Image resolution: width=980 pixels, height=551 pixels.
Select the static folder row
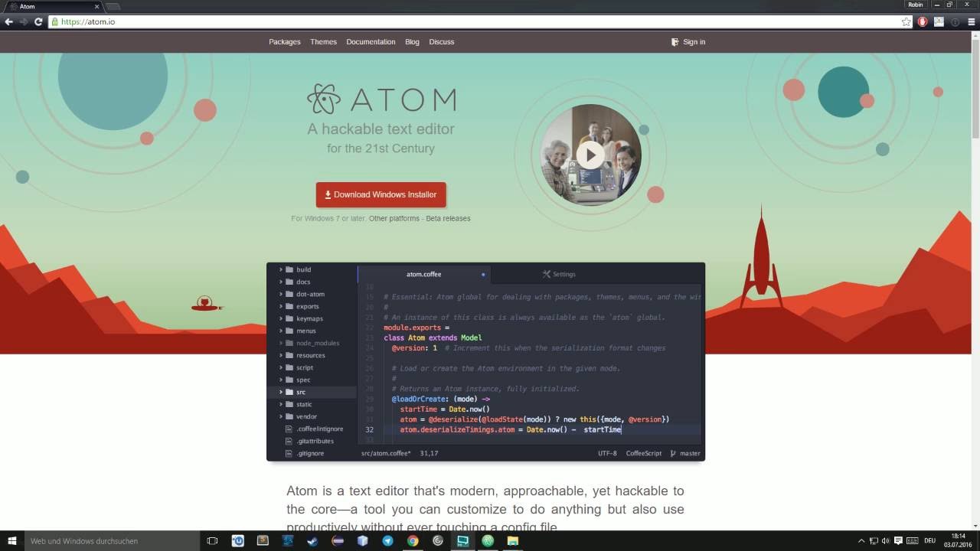(x=312, y=404)
